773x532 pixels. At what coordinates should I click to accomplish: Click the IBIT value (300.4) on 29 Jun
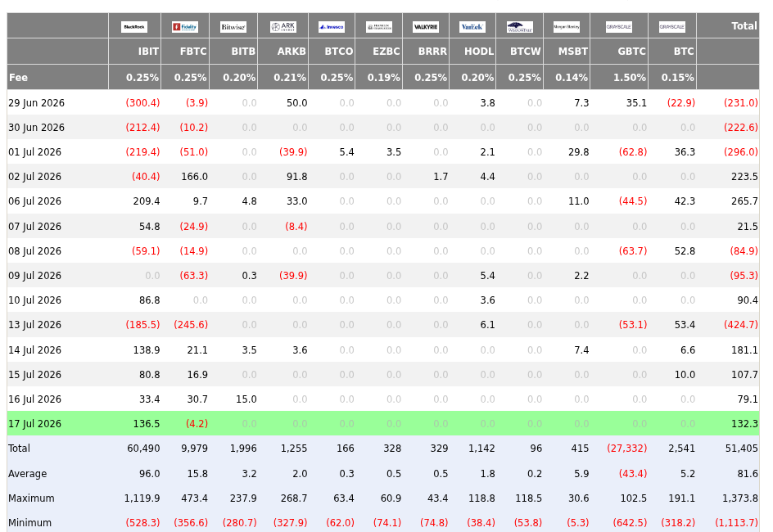143,102
